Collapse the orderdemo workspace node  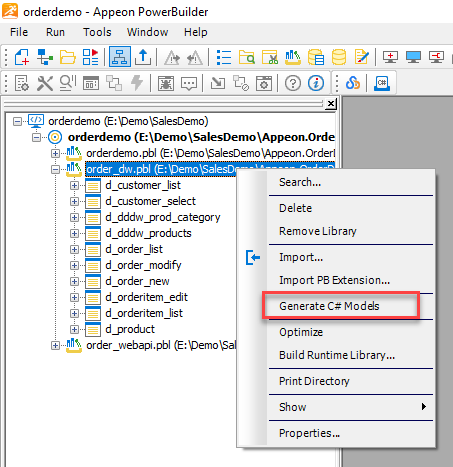[17, 121]
